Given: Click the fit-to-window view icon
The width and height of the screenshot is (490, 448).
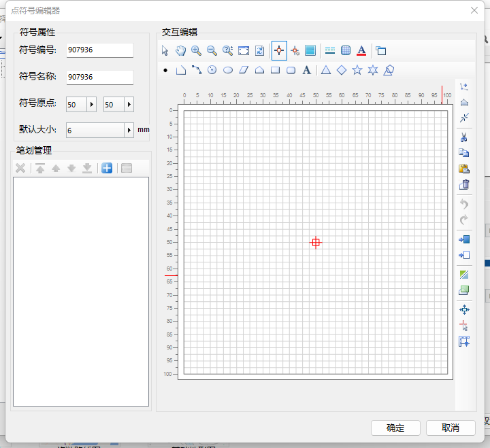Looking at the screenshot, I should pos(244,50).
